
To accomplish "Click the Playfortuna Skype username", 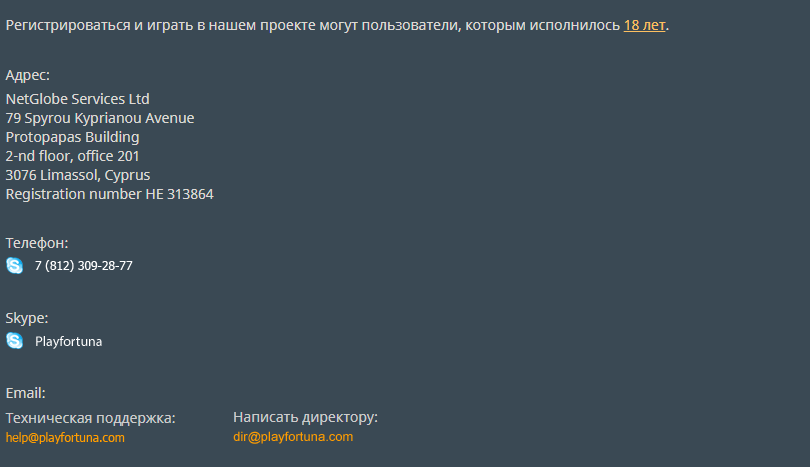I will tap(68, 341).
